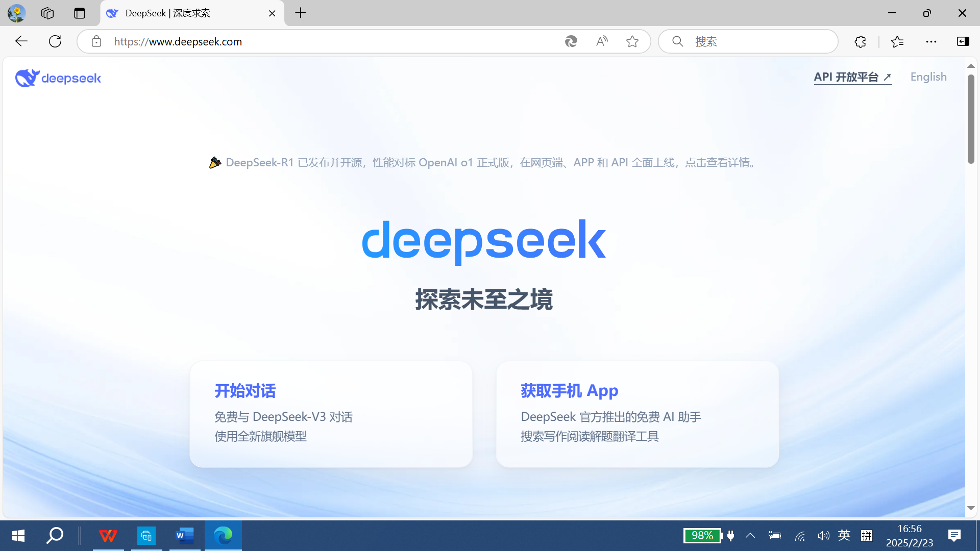The width and height of the screenshot is (980, 551).
Task: Click 搜索写作阅读解题翻译工具 description
Action: pos(590,436)
